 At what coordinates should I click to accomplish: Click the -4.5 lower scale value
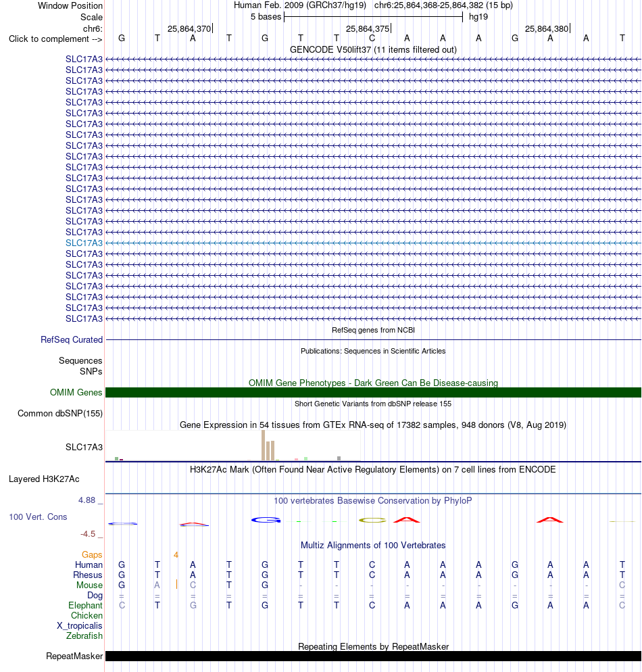pos(89,533)
